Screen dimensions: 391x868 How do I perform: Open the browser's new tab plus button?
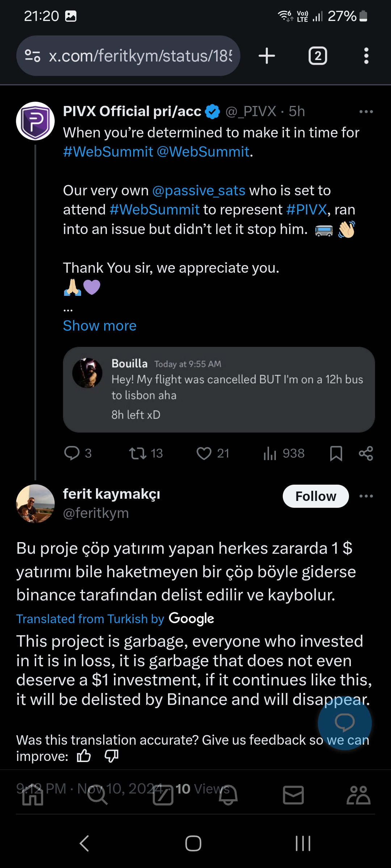click(267, 56)
